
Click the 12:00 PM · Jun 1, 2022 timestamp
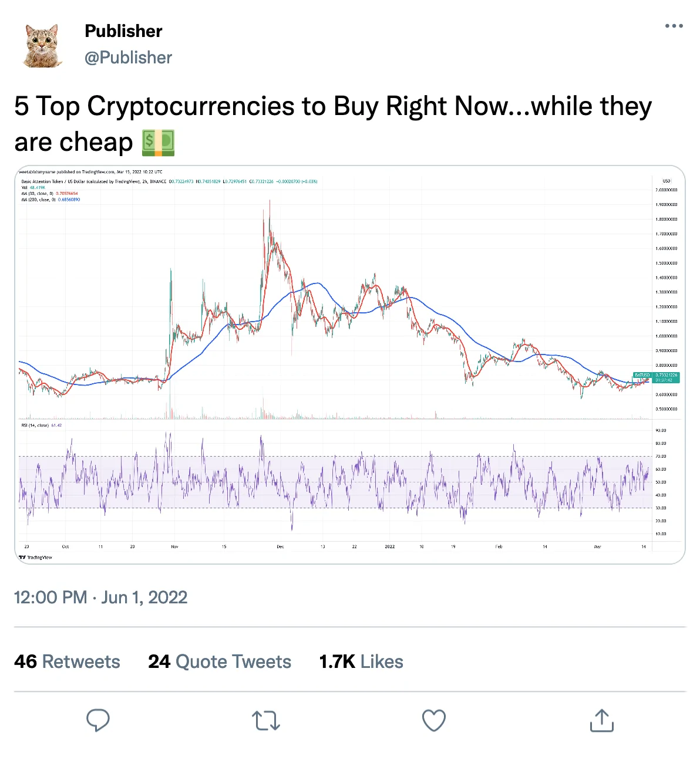tap(100, 597)
